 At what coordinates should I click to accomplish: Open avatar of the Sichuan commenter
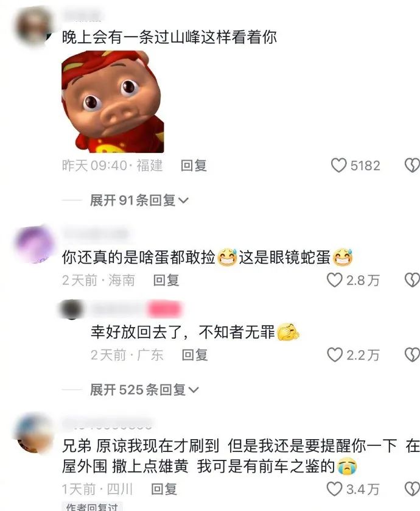[34, 434]
